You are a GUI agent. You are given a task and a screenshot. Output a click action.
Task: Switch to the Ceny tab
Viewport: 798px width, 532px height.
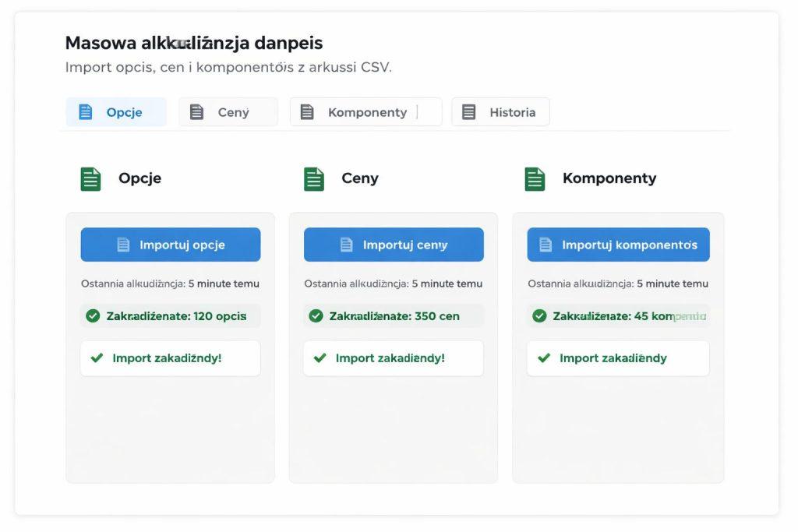228,112
